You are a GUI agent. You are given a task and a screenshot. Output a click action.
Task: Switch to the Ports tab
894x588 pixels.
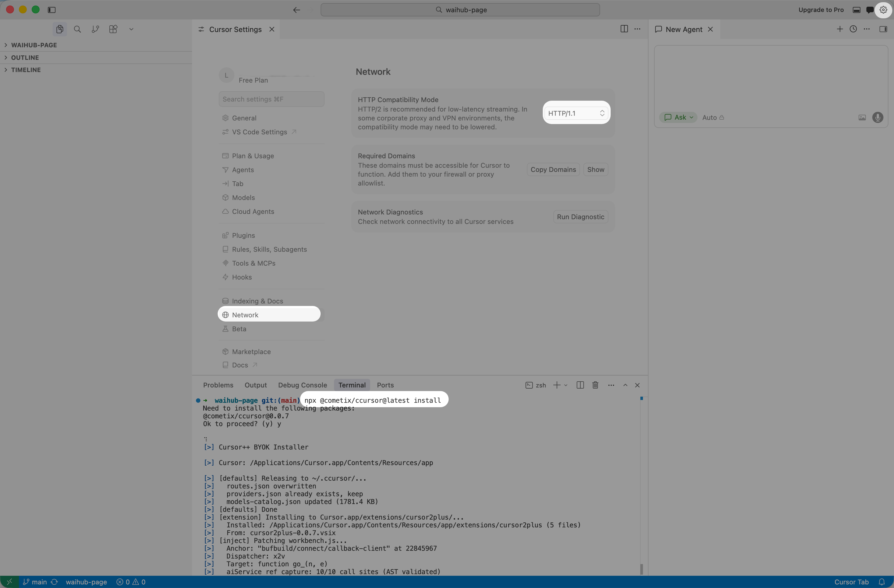[x=385, y=385]
